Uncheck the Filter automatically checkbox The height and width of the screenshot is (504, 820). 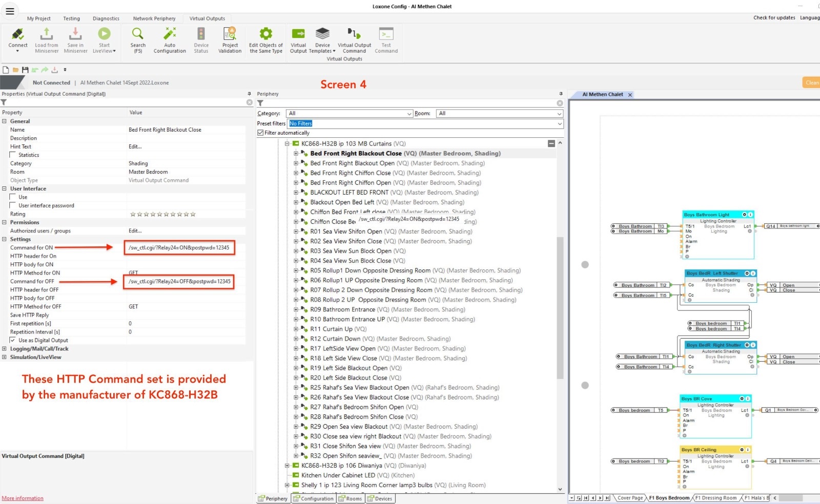tap(260, 133)
